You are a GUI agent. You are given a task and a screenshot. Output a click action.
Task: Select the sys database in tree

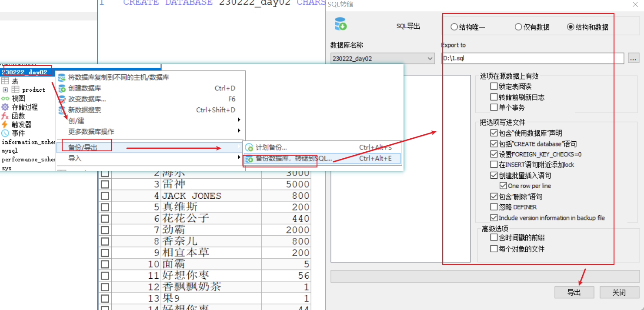(x=7, y=168)
